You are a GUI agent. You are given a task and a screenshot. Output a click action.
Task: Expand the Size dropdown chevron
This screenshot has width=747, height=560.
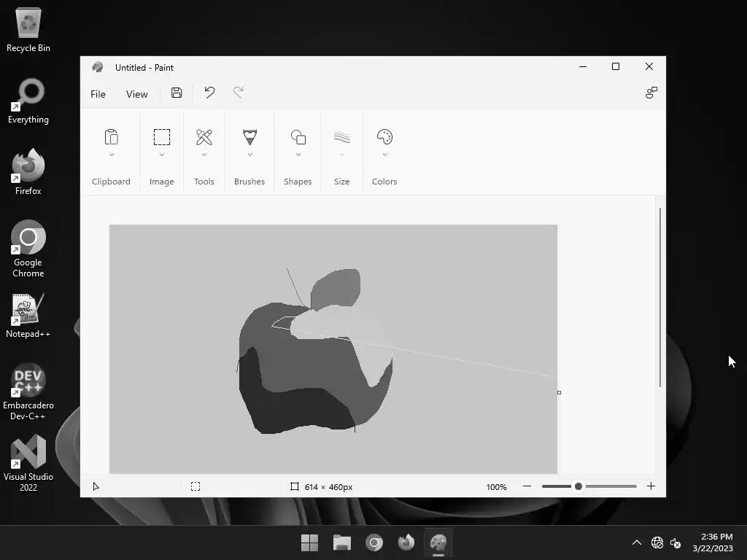pyautogui.click(x=342, y=155)
